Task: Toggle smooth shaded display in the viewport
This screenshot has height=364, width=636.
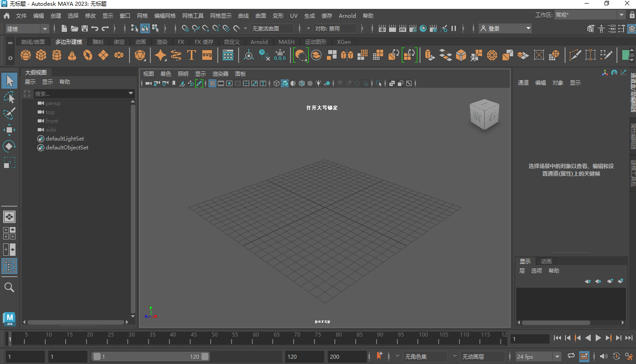Action: coord(284,83)
